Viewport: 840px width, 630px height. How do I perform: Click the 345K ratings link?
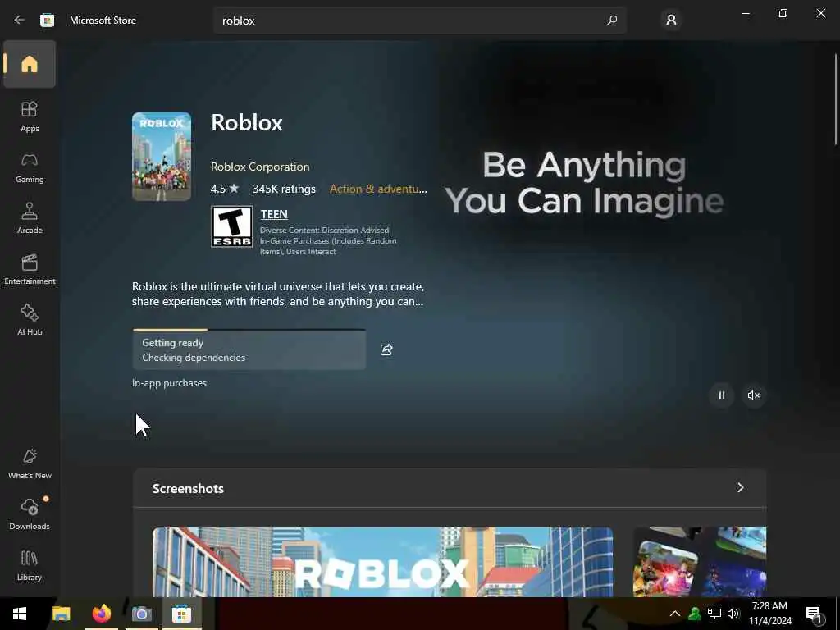[284, 189]
